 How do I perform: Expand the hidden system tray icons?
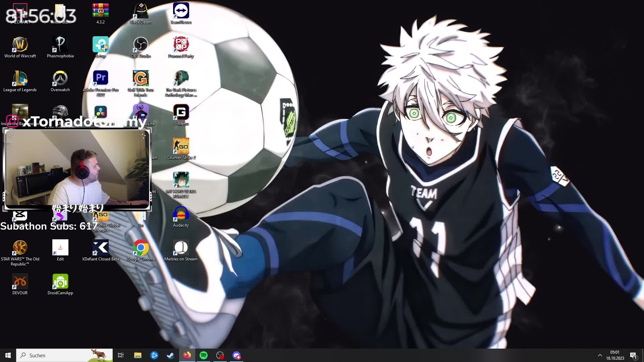pos(600,355)
